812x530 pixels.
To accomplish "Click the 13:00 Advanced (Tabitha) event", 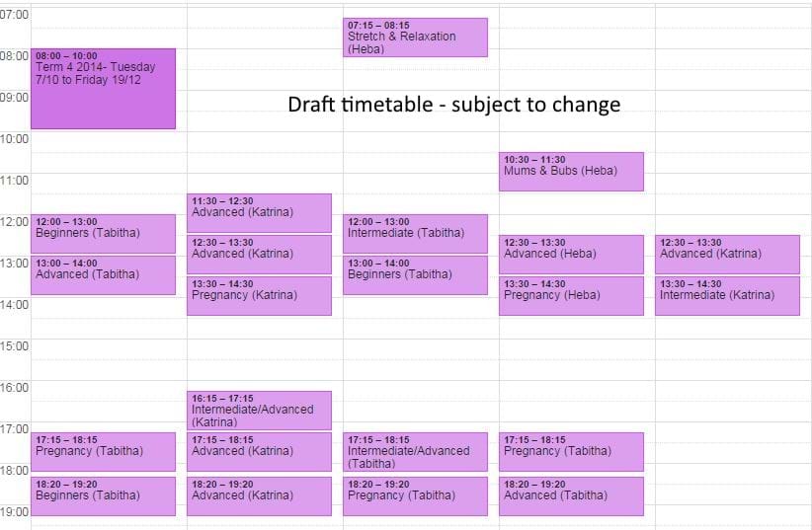I will [x=103, y=275].
